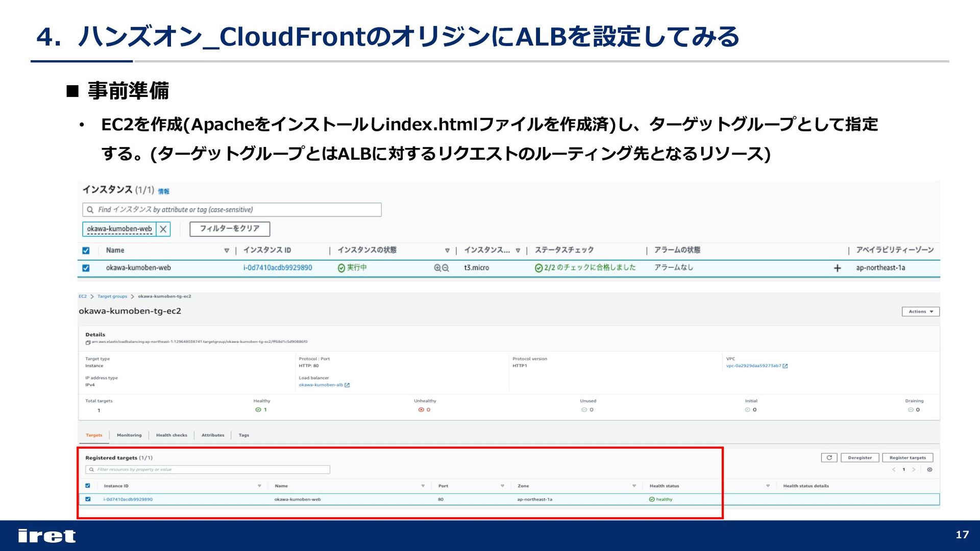
Task: Go to next page of registered targets
Action: point(914,469)
